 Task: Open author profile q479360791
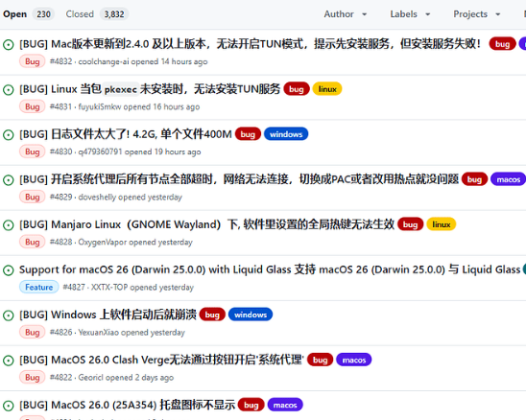coord(100,152)
